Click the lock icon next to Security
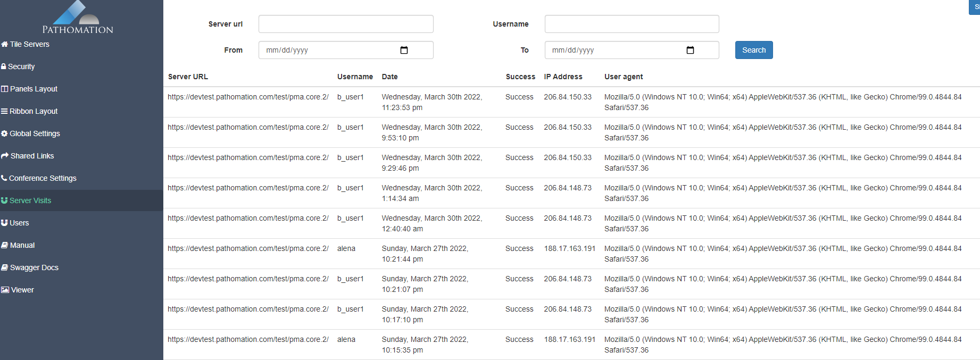The width and height of the screenshot is (980, 360). 4,66
